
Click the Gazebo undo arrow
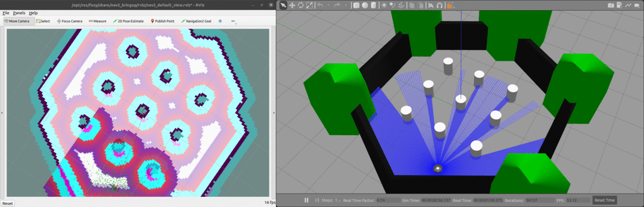click(320, 5)
